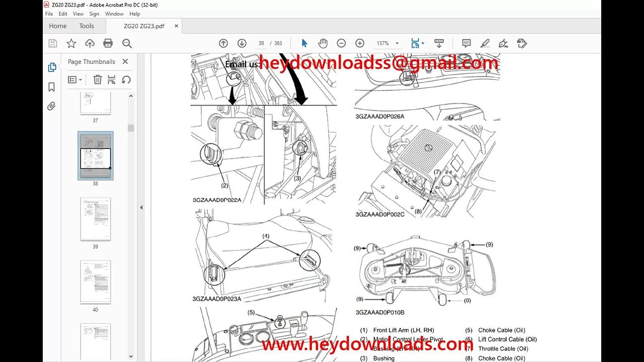Open the sign document tool
Image resolution: width=644 pixels, height=362 pixels.
(503, 44)
